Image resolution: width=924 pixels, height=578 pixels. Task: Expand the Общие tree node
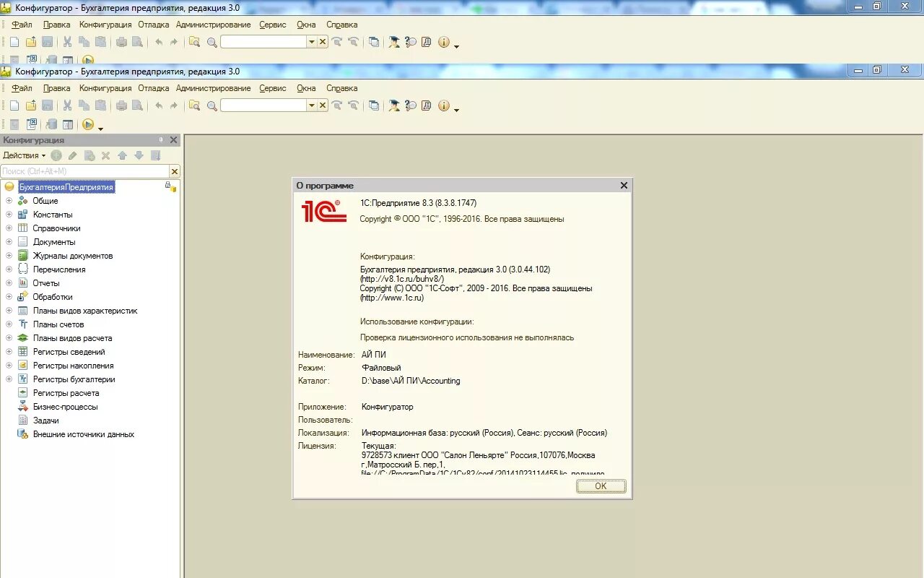(x=9, y=201)
